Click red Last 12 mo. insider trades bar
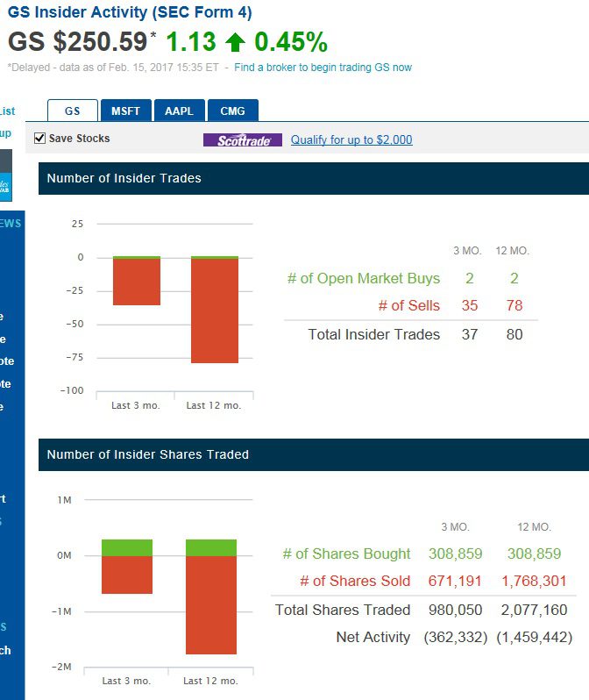The image size is (589, 700). (215, 311)
